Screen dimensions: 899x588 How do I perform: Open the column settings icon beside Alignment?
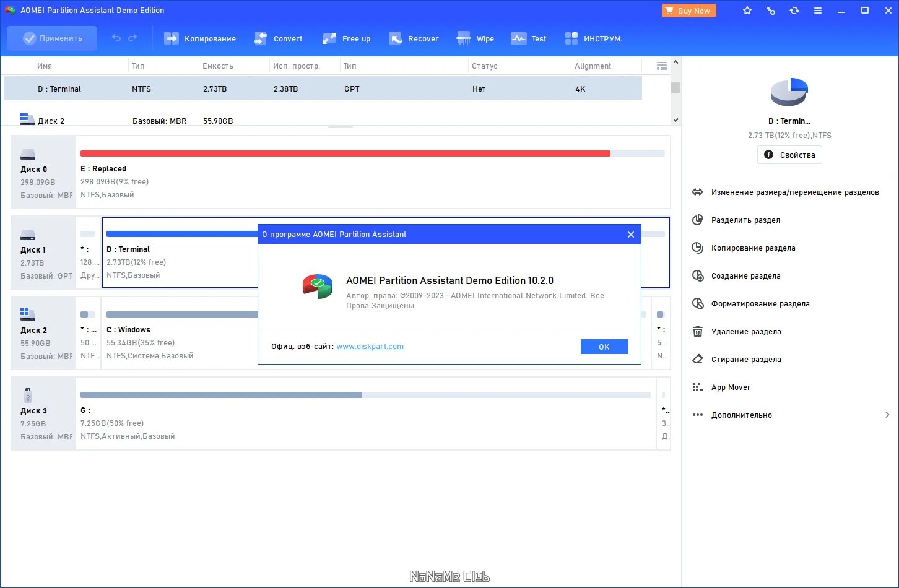pyautogui.click(x=661, y=66)
